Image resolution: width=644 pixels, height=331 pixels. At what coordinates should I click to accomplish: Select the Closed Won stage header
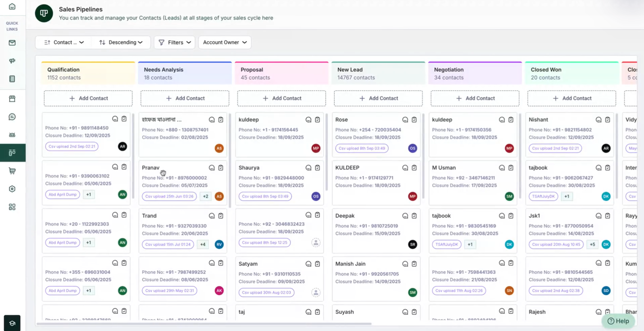[x=571, y=73]
